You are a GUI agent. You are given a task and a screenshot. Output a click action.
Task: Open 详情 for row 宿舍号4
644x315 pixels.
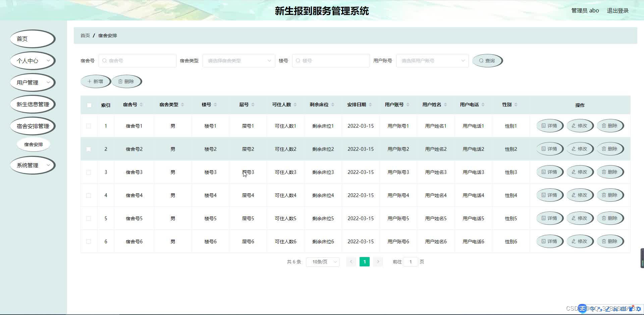pos(549,195)
